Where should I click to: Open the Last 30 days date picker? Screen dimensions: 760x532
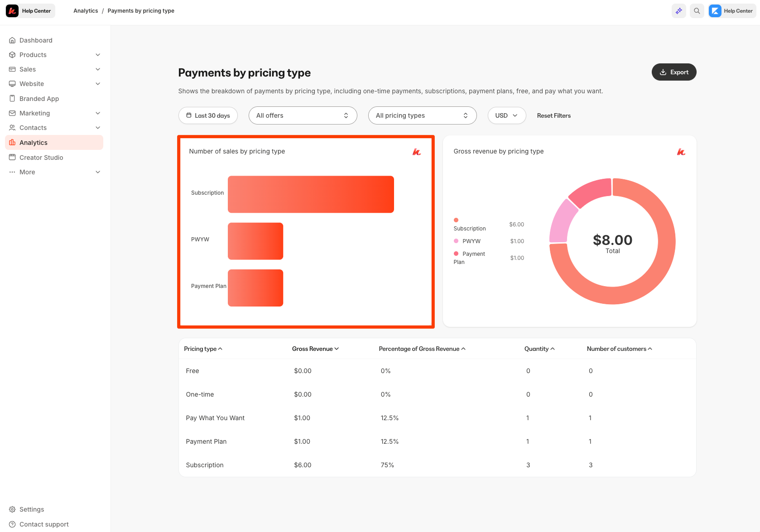[208, 115]
